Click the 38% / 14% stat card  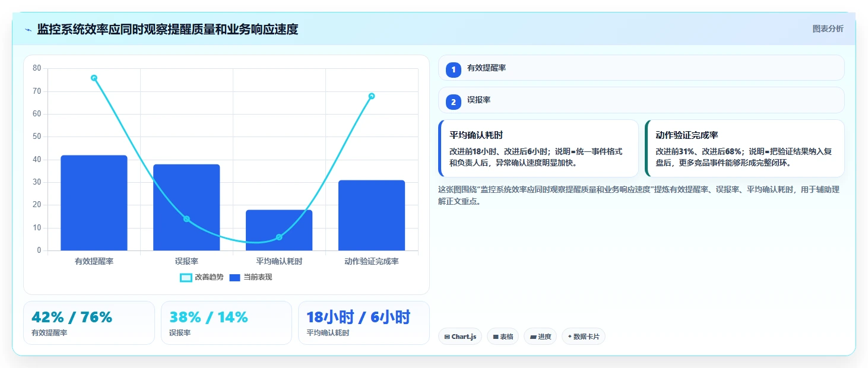click(226, 323)
